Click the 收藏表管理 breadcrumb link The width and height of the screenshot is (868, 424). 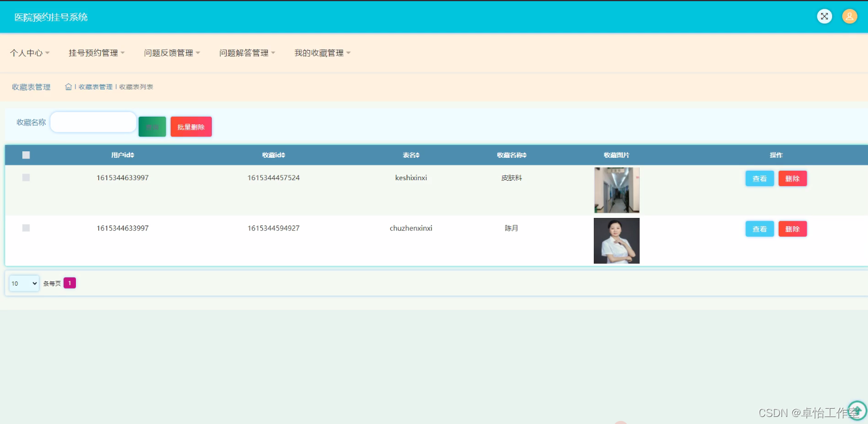click(x=95, y=87)
